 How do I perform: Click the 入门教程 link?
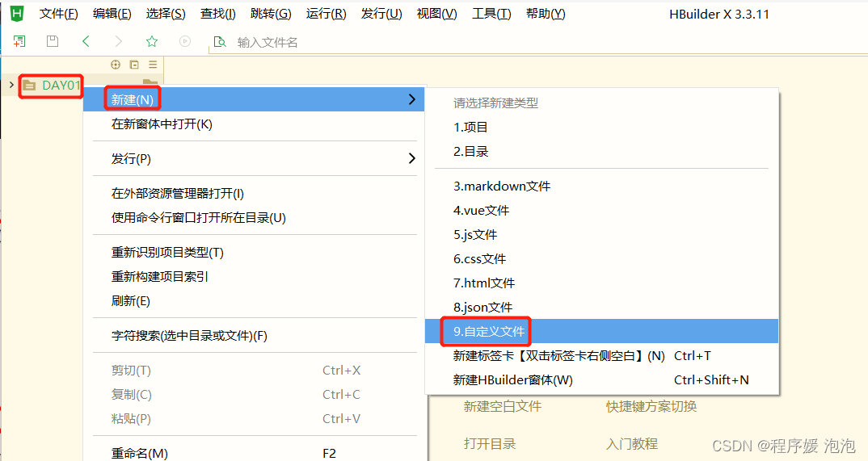click(632, 444)
